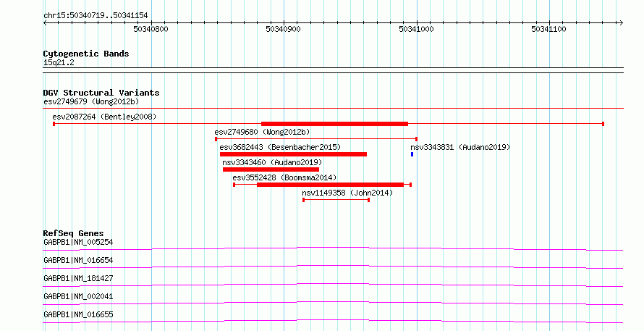
Task: Select the thick red bar of esv3552428
Action: [330, 185]
